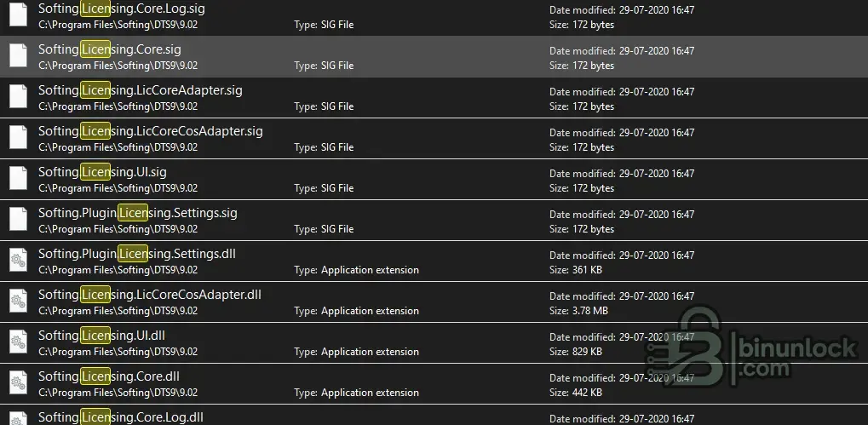Select the Softing.Licensing.Core.sig file name
The height and width of the screenshot is (425, 868).
pos(110,49)
